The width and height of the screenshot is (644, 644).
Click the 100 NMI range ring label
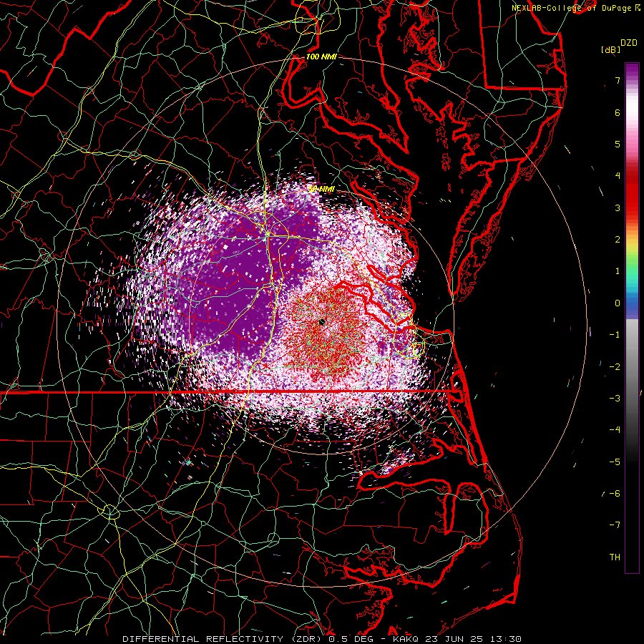pos(321,57)
